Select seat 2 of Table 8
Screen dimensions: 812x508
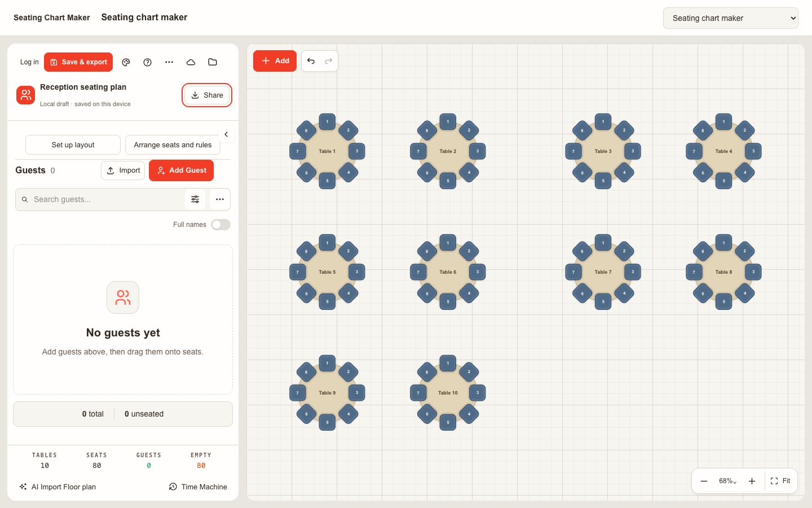coord(745,251)
